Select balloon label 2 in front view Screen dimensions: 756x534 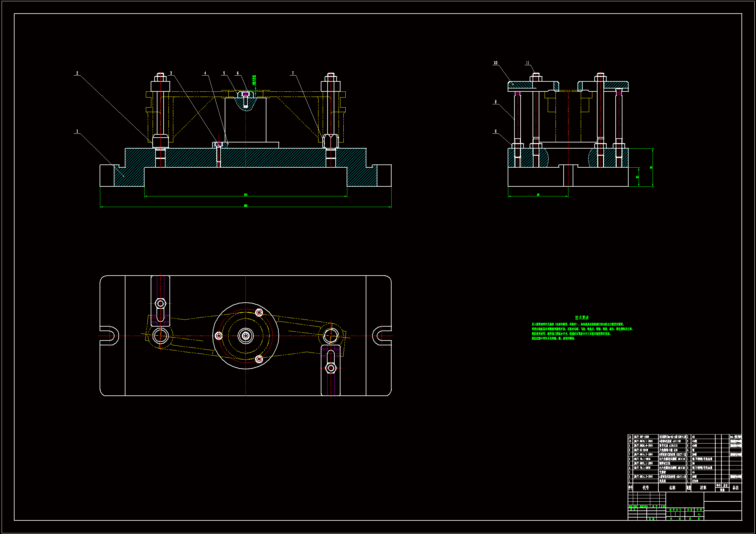pos(77,73)
